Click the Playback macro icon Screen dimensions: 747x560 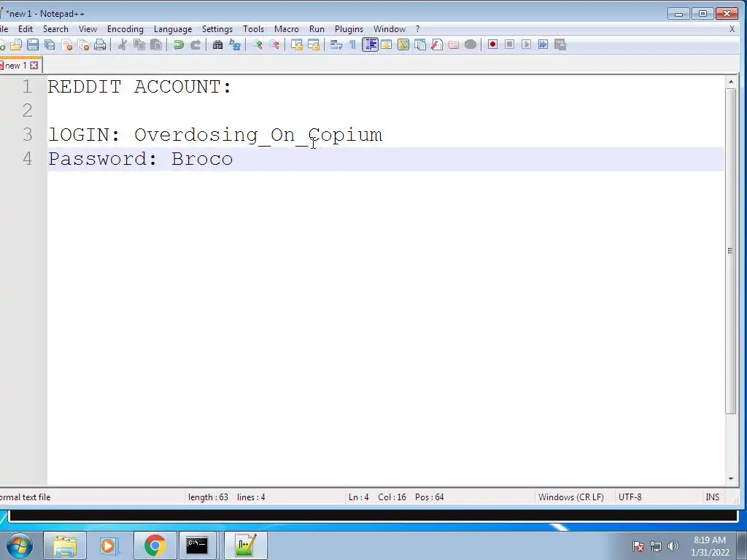(527, 44)
